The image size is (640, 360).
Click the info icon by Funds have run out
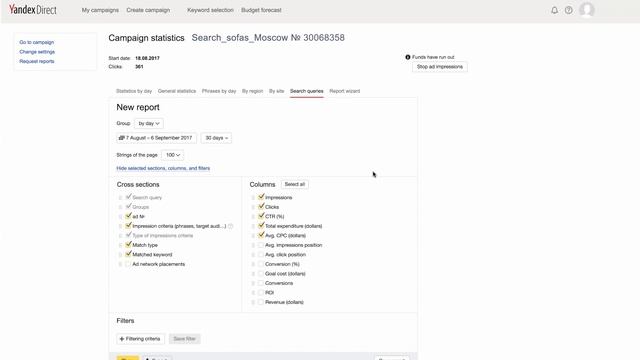point(407,57)
